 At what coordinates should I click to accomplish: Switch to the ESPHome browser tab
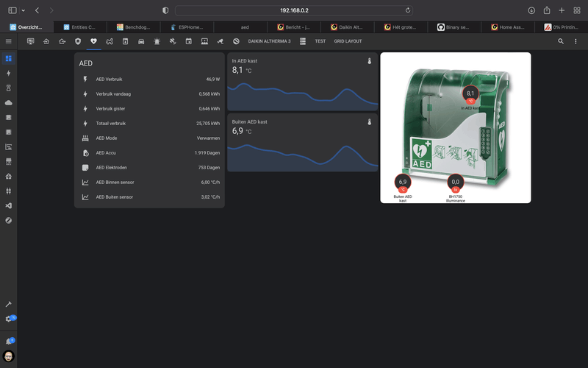[187, 27]
